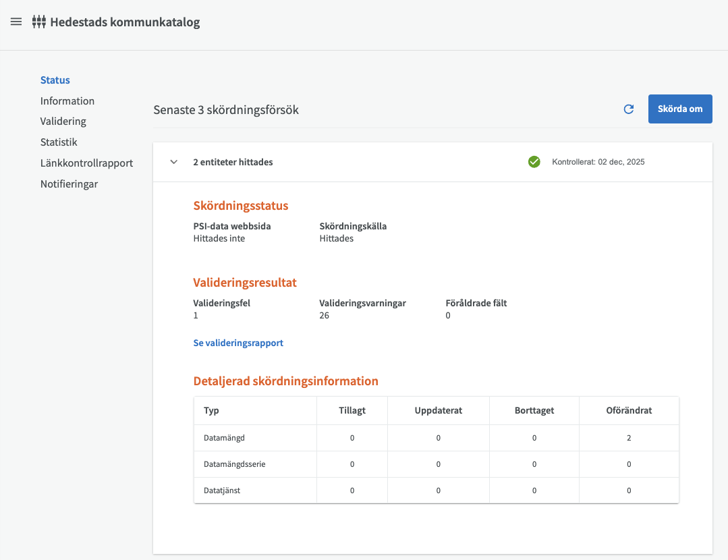Click the Hedestads kommunkatalog logo icon

[39, 22]
